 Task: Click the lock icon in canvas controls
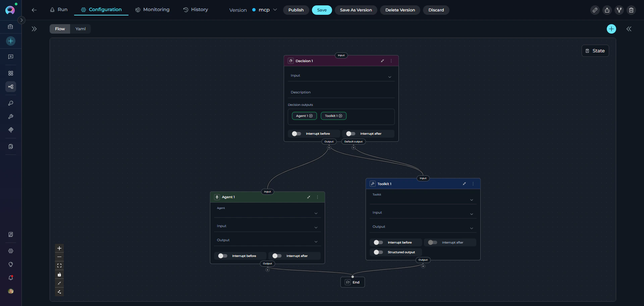[59, 274]
